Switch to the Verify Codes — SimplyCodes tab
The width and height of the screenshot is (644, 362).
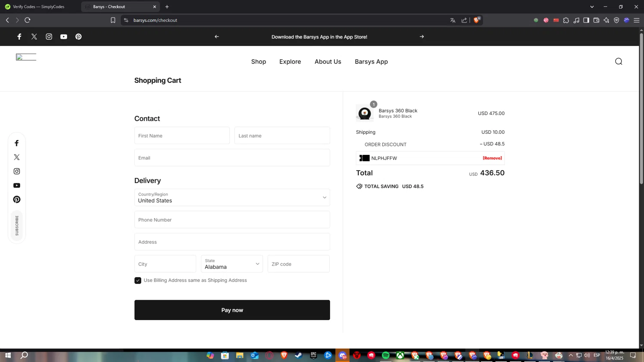[x=39, y=7]
